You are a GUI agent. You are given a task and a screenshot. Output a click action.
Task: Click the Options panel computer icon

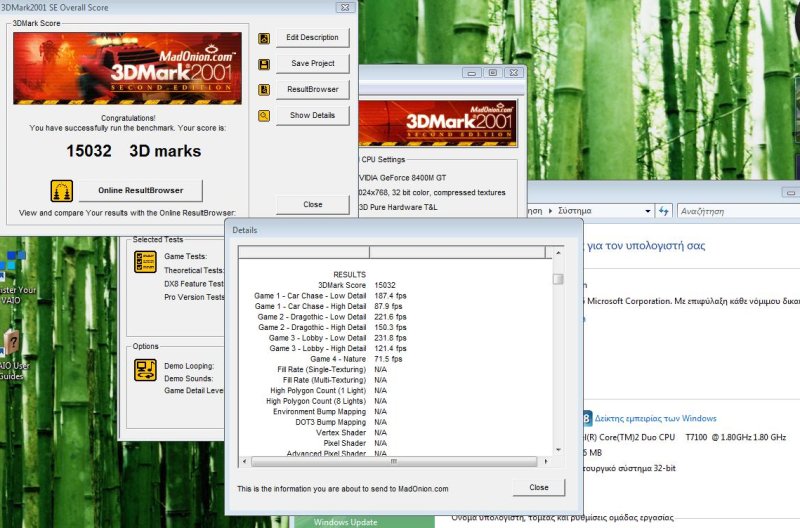[x=145, y=370]
